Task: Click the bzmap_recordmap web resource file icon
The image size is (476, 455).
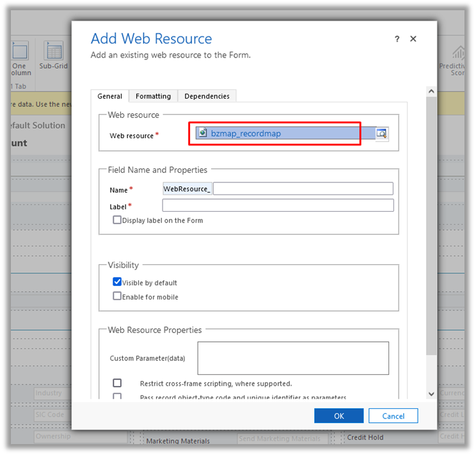Action: [203, 133]
